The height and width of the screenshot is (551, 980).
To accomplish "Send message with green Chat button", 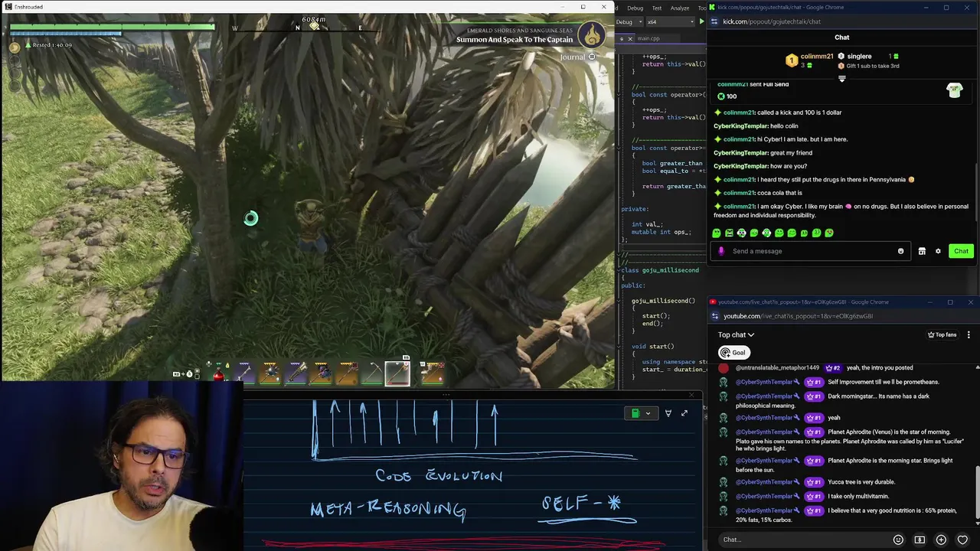I will [961, 251].
